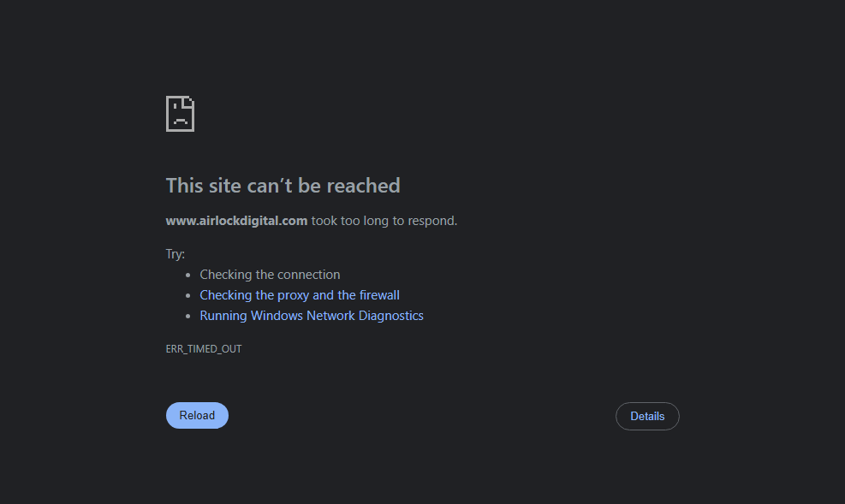Click the 'took too long to respond' text
This screenshot has width=845, height=504.
384,221
